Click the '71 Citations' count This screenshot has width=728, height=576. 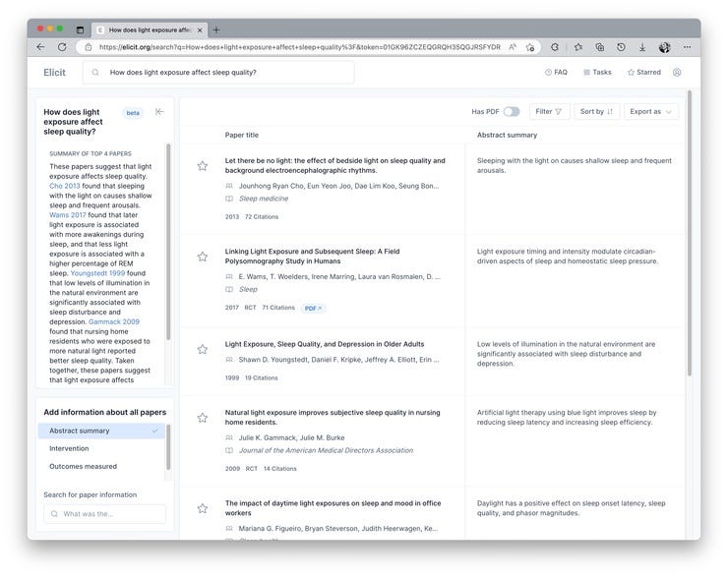coord(278,308)
